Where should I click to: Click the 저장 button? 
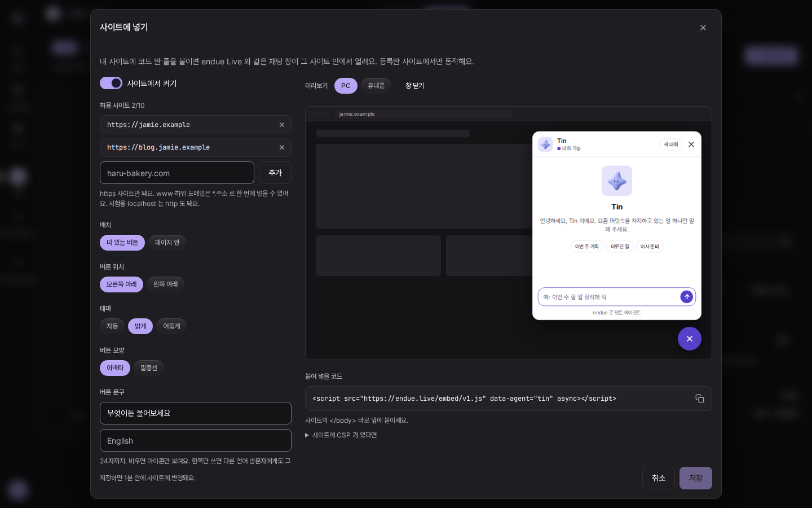(x=696, y=478)
